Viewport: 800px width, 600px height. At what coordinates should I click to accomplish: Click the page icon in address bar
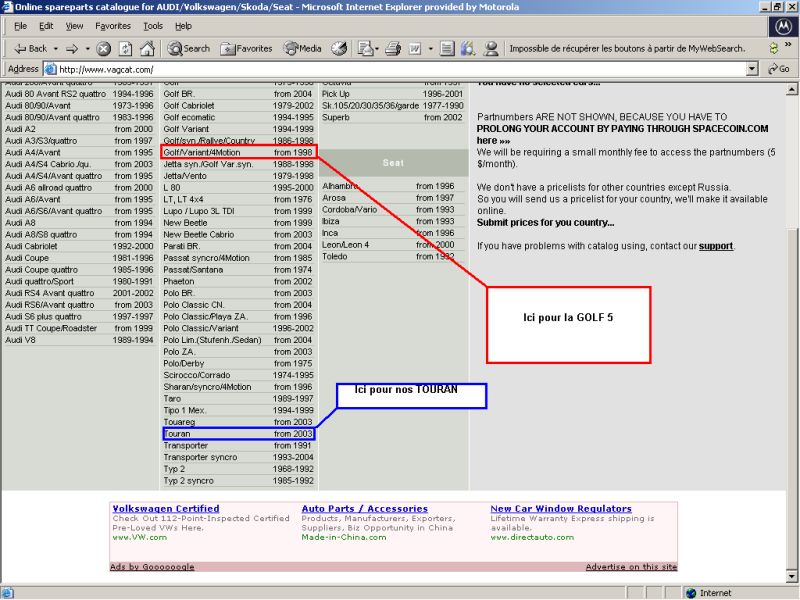coord(50,69)
